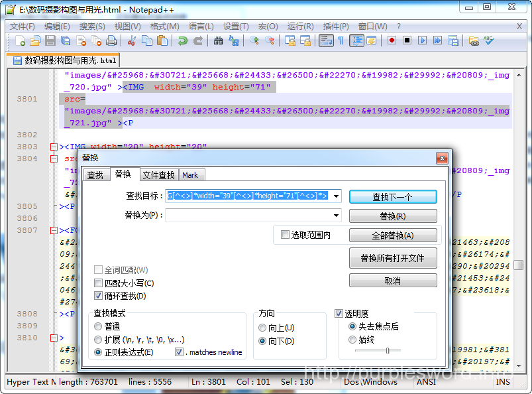Screen dimensions: 532x394
Task: Open Find with the binoculars icon
Action: point(219,40)
